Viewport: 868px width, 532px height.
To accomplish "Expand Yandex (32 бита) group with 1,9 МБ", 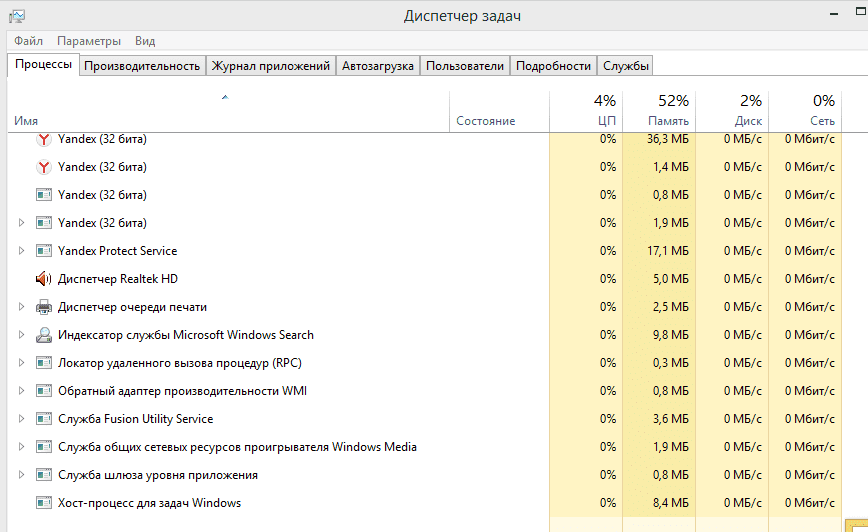I will [21, 223].
